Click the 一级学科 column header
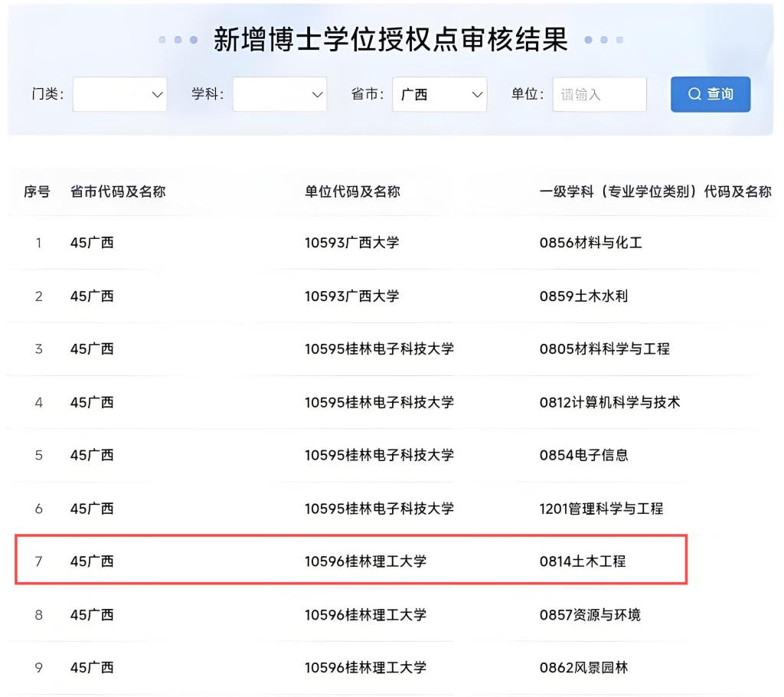This screenshot has height=697, width=784. pos(655,191)
